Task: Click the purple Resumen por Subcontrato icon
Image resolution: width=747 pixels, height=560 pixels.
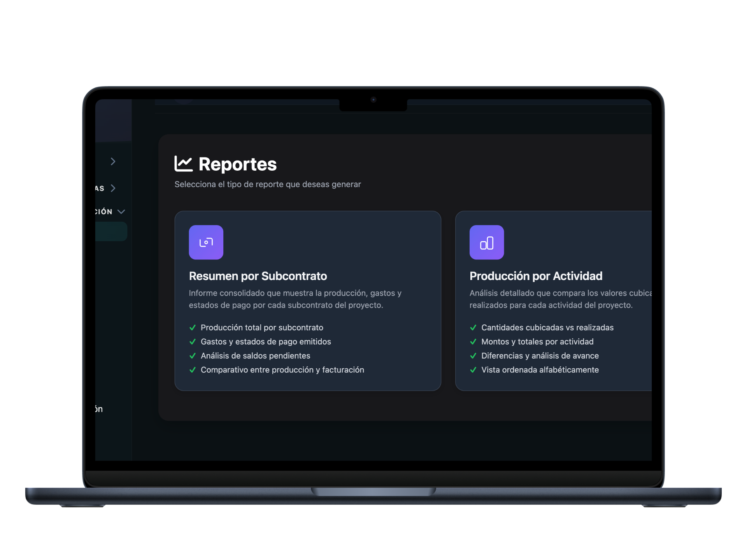Action: point(206,242)
